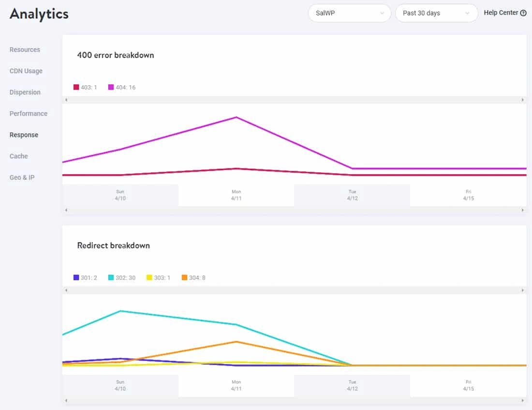Click the left scroll arrow on 400 error chart
The width and height of the screenshot is (532, 410).
click(x=65, y=100)
